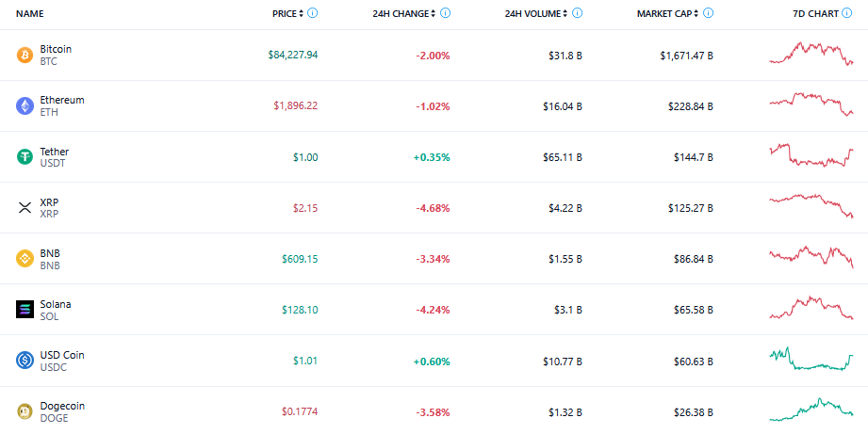Click BNB market cap $86.84 B
Viewport: 868px width, 434px height.
(693, 259)
